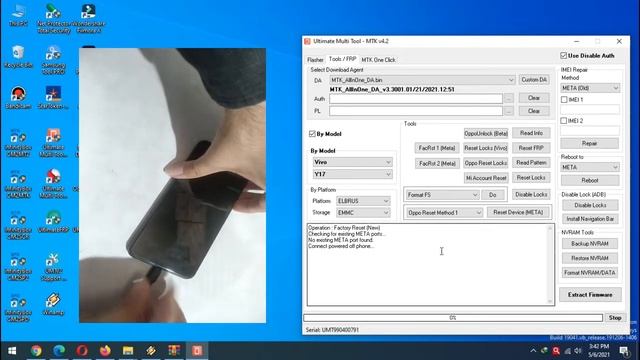The height and width of the screenshot is (360, 640).
Task: Open the Y17 model dropdown
Action: [353, 174]
